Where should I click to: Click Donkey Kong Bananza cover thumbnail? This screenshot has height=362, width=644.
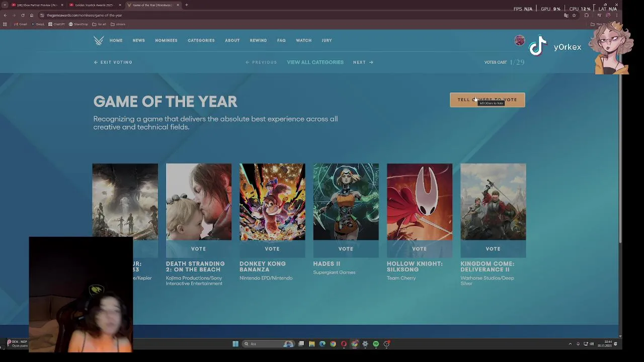(x=272, y=202)
